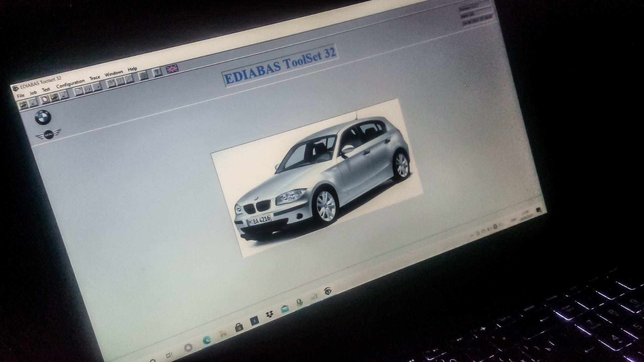The image size is (644, 362).
Task: Click the EDIABAS eye icon in title bar
Action: (15, 88)
